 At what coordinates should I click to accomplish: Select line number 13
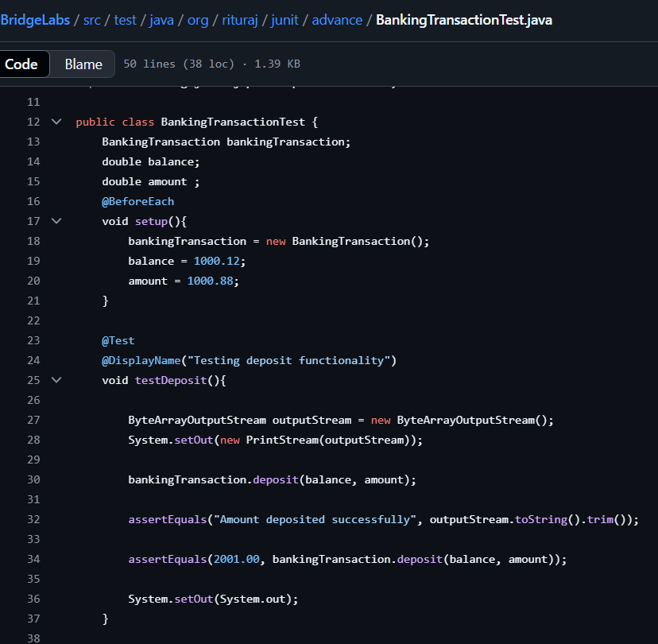33,142
